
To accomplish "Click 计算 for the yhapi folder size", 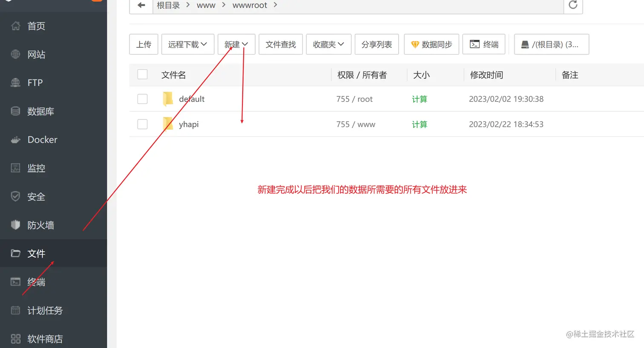I will (x=420, y=124).
